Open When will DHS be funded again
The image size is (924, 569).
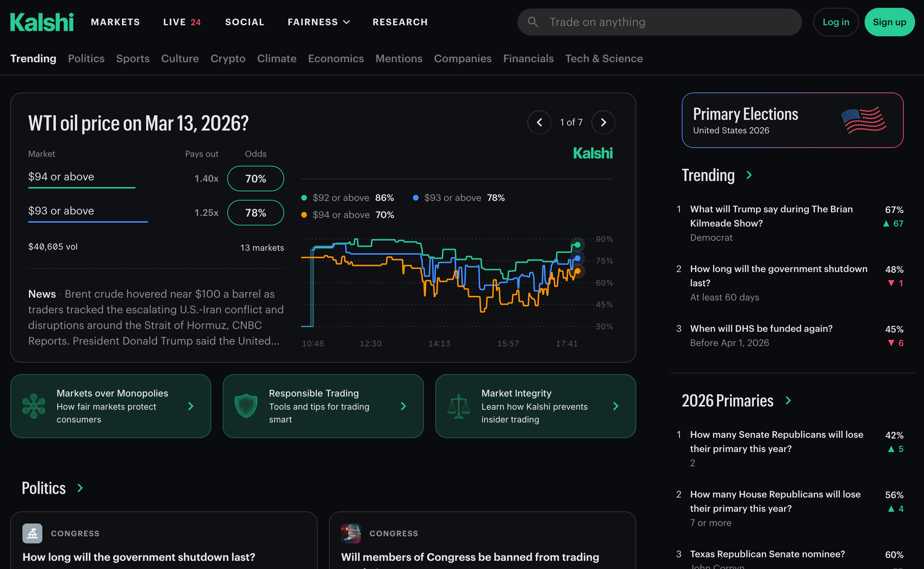pyautogui.click(x=790, y=335)
